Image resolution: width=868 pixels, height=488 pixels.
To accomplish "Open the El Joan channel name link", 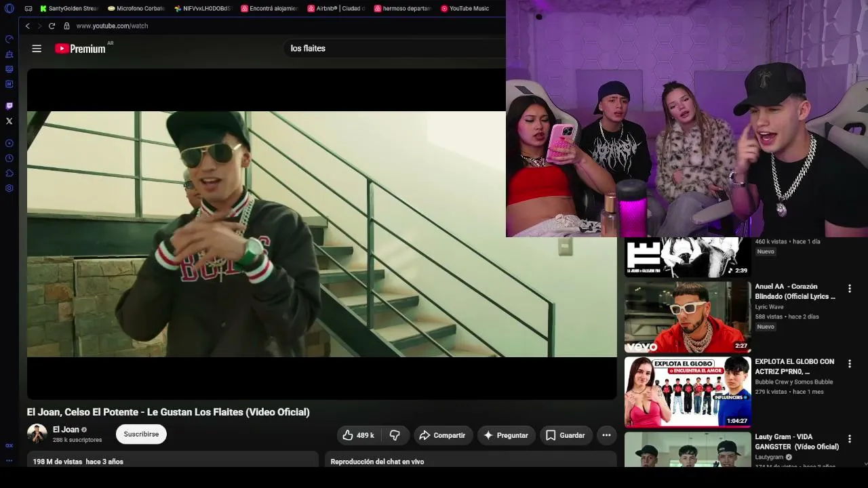I will [x=66, y=430].
